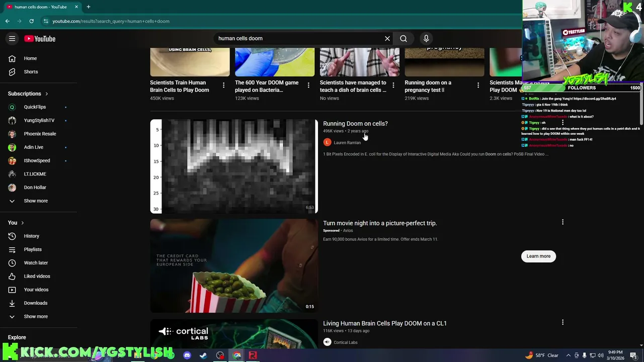Screen dimensions: 644x362
Task: Open the notification center icon
Action: (633, 355)
